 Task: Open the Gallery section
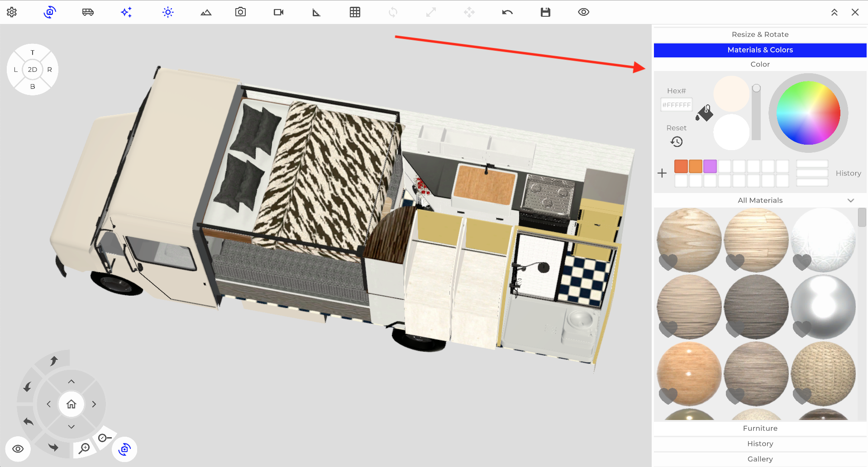[760, 459]
